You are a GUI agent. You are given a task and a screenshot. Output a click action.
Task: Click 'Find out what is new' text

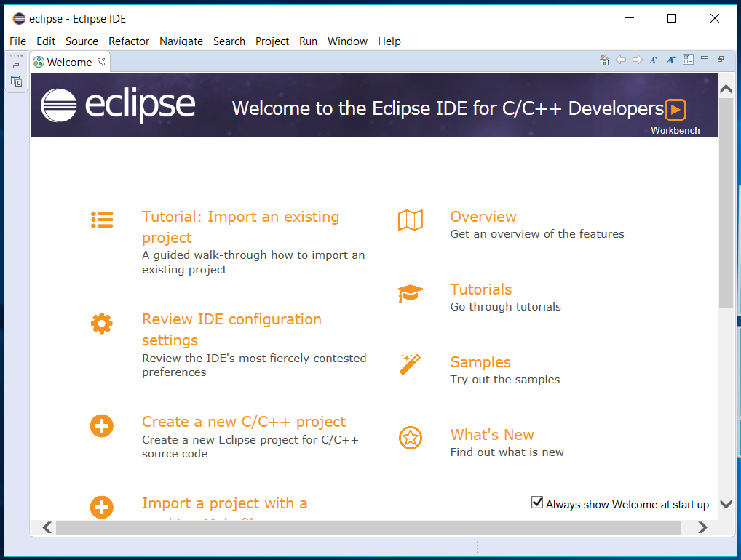pos(507,452)
